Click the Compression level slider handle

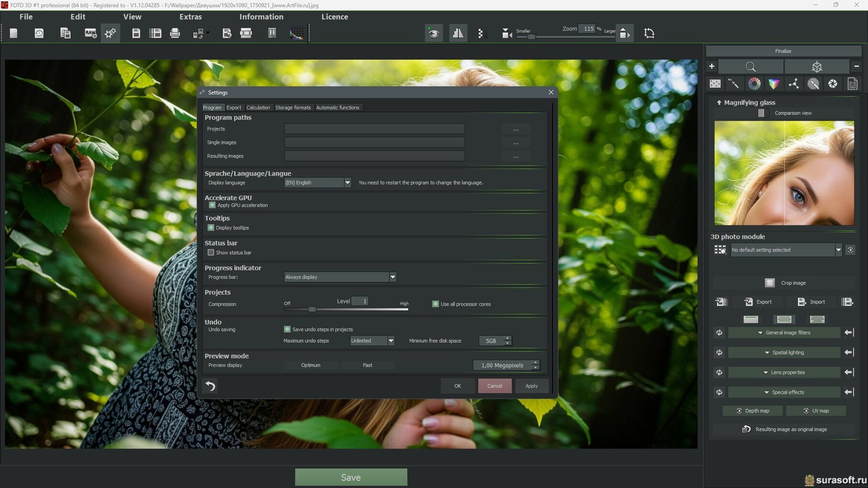(312, 310)
